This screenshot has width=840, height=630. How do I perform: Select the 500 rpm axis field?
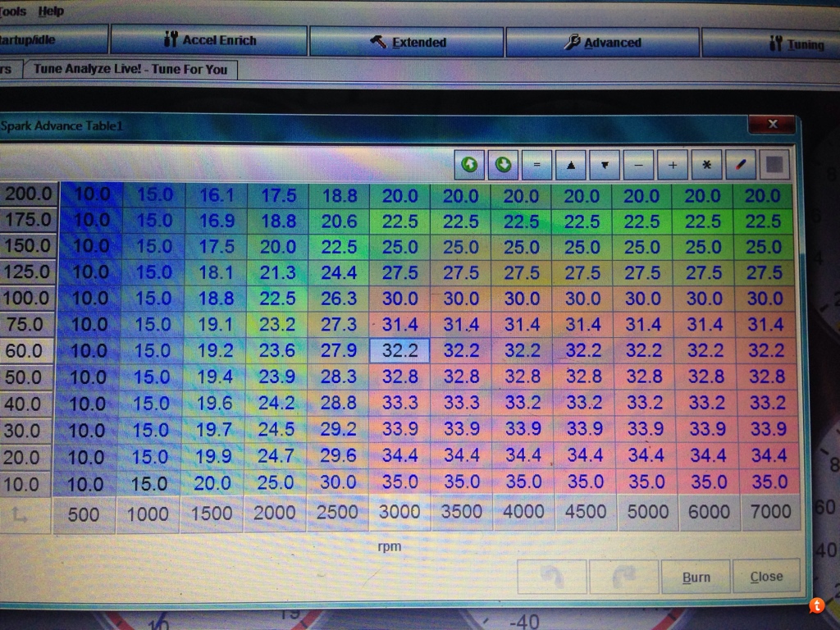tap(84, 515)
